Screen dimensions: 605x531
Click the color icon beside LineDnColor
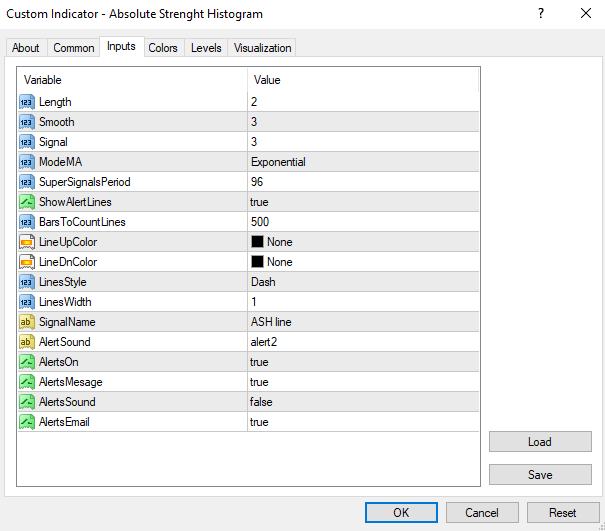click(27, 262)
